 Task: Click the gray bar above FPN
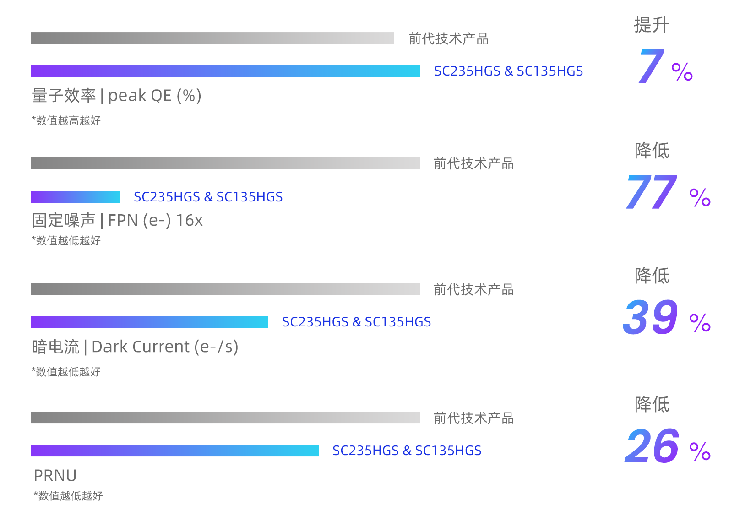[225, 163]
